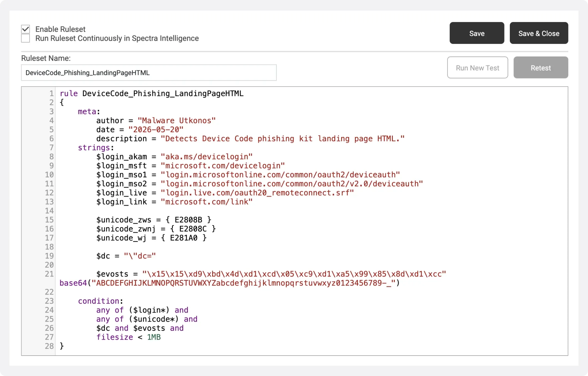This screenshot has width=588, height=376.
Task: Check Run Ruleset Continuously in Spectra Intelligence
Action: (x=25, y=38)
